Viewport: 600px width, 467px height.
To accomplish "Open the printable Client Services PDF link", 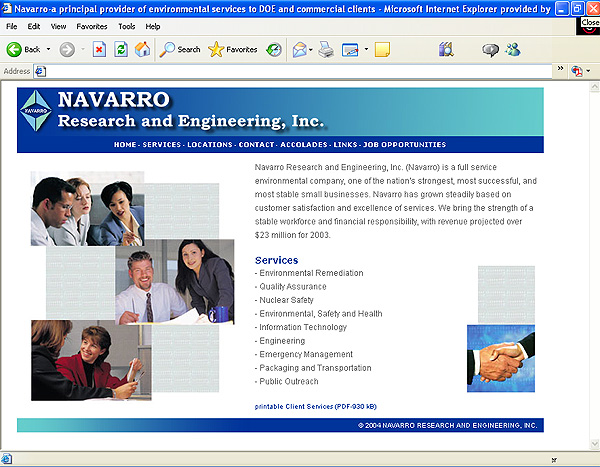I will [316, 407].
